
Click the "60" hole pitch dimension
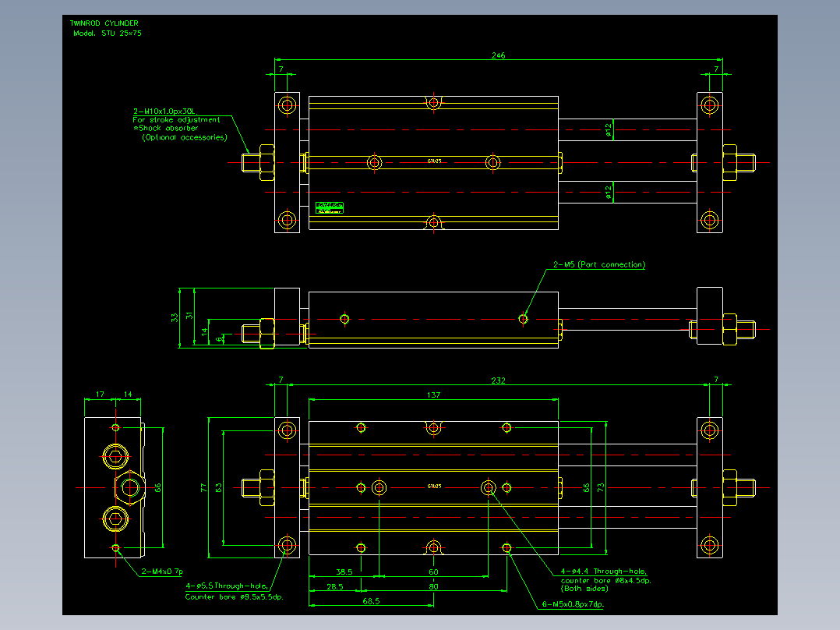click(433, 572)
